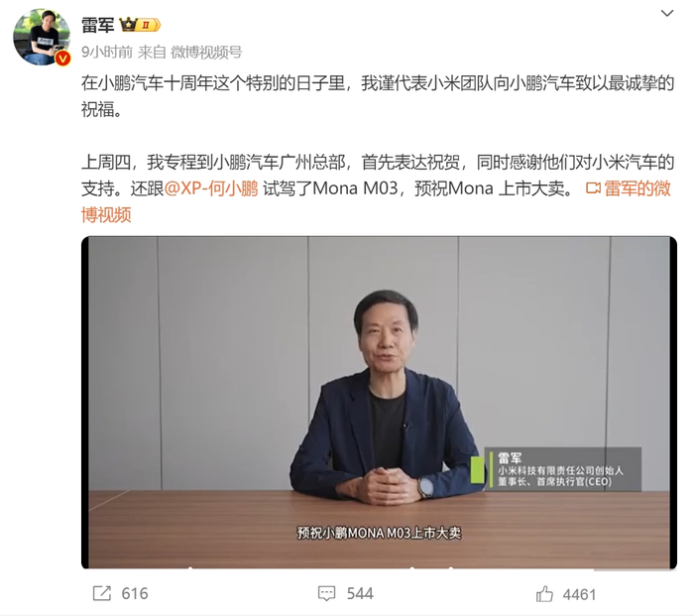The image size is (694, 616).
Task: Click the gold crown membership badge
Action: pos(128,25)
